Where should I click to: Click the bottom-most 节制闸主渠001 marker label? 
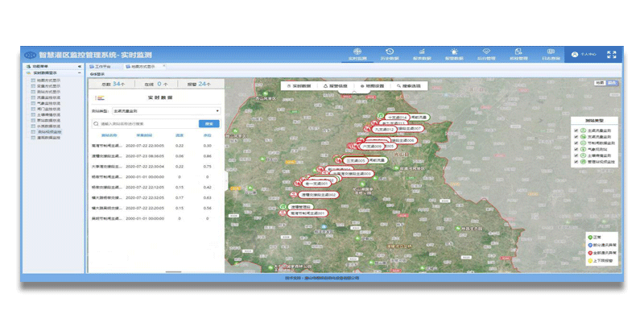[308, 213]
